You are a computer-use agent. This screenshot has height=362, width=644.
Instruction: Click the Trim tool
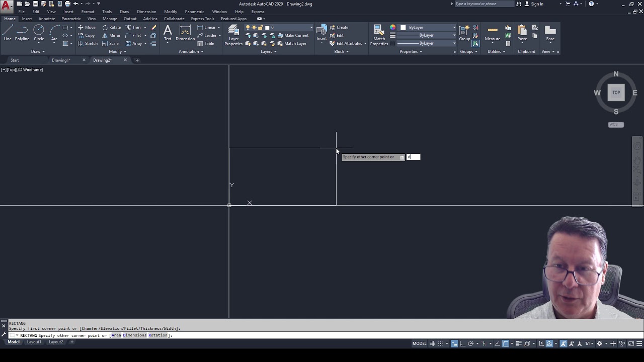coord(133,28)
